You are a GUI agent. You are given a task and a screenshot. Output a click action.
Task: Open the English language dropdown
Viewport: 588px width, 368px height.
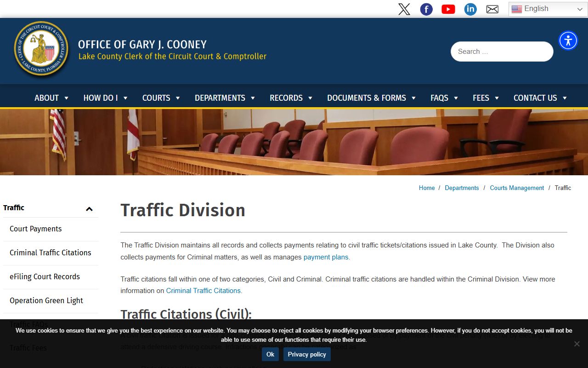[548, 9]
